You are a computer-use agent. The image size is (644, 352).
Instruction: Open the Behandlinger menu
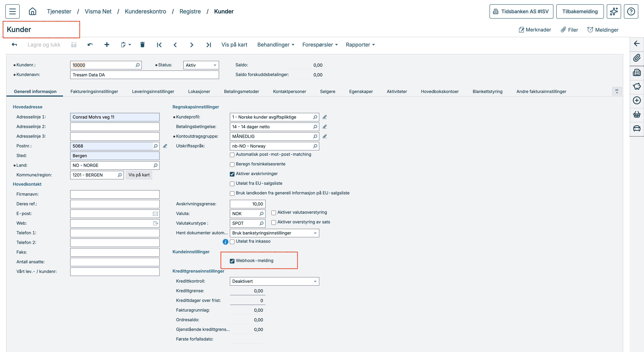[x=275, y=45]
